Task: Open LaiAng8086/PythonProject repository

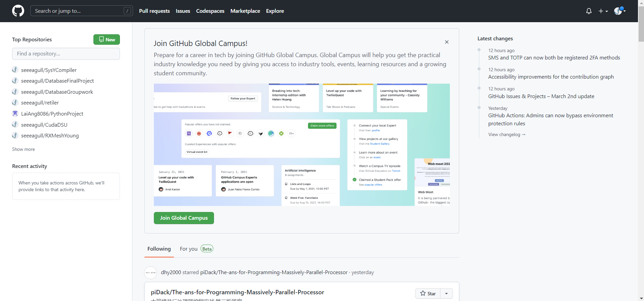Action: point(52,114)
